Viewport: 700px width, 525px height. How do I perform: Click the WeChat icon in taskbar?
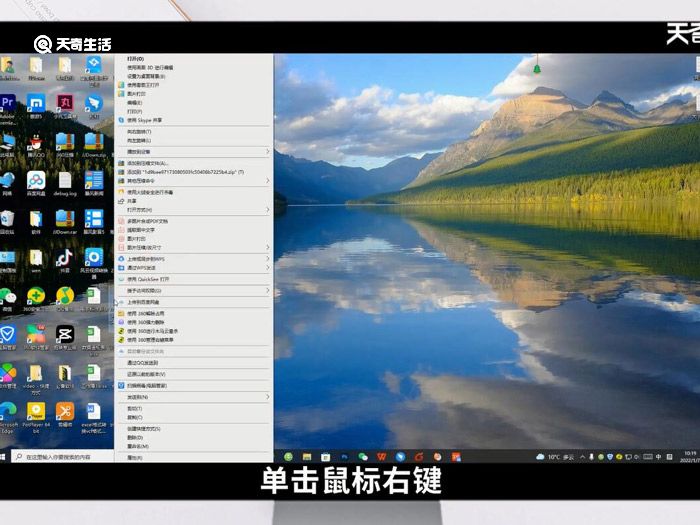click(363, 457)
